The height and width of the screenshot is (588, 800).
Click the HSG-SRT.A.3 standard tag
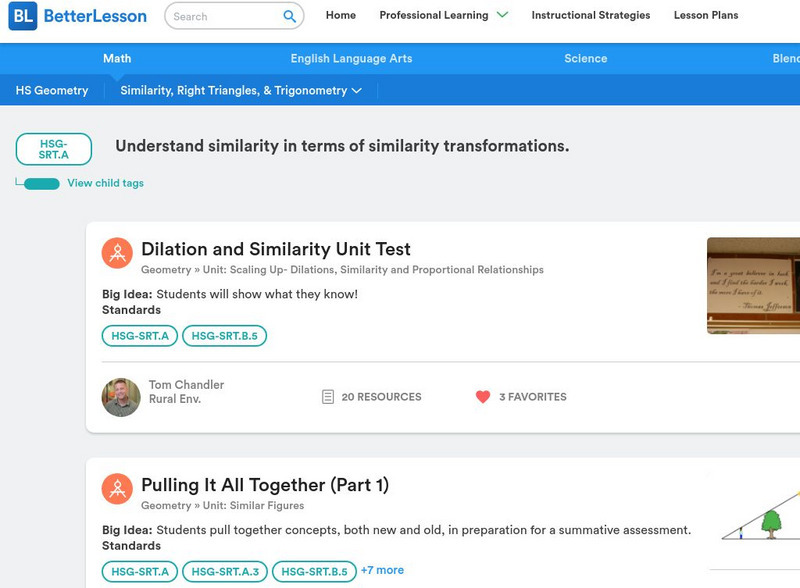pos(225,572)
